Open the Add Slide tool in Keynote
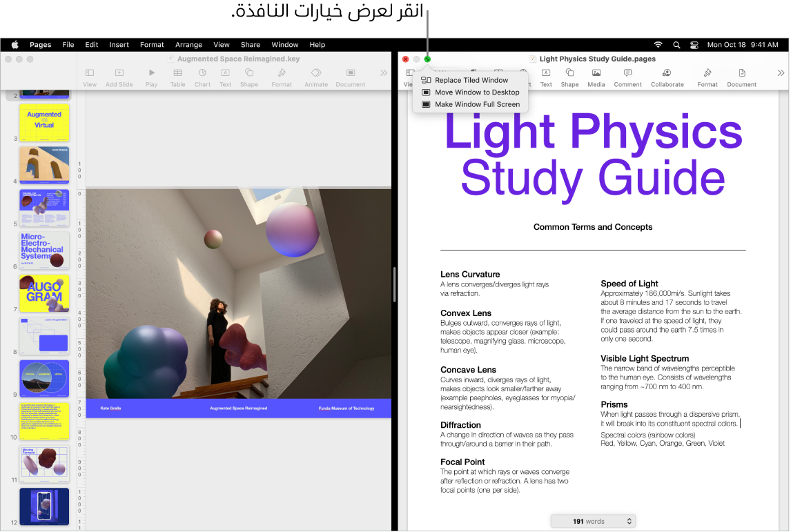The height and width of the screenshot is (532, 791). [x=118, y=75]
